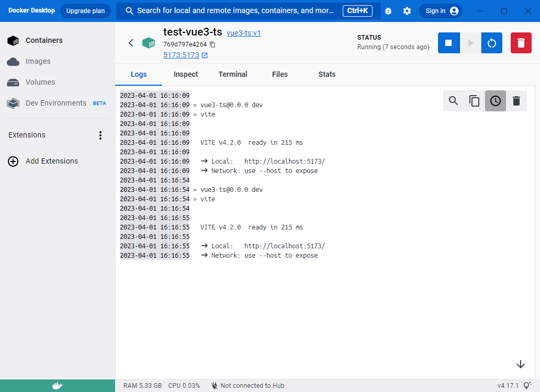Go back to containers list
The width and height of the screenshot is (540, 392).
click(x=131, y=43)
